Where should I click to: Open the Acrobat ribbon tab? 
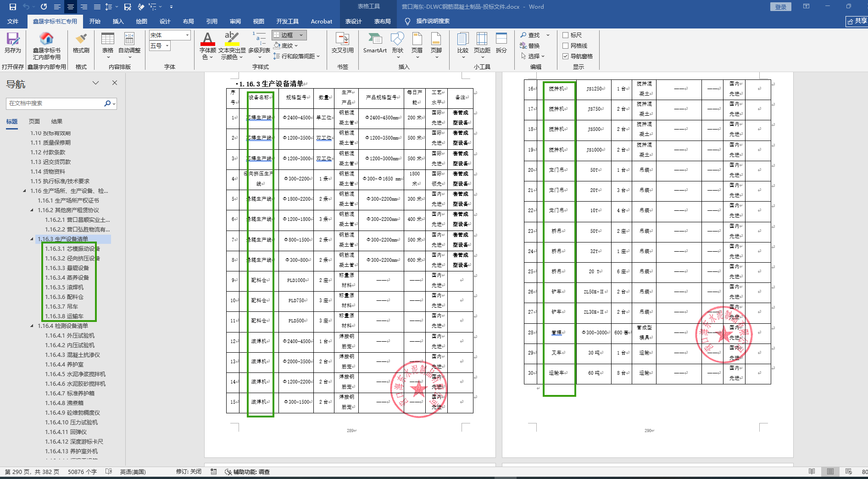(x=322, y=21)
